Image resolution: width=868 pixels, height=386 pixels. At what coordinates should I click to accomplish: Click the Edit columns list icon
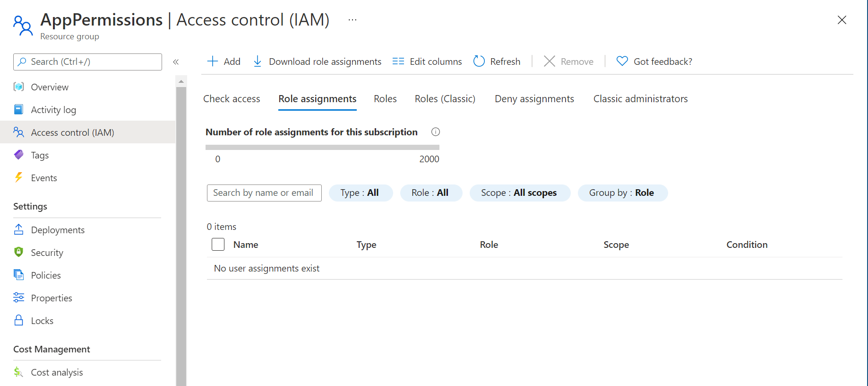tap(398, 61)
